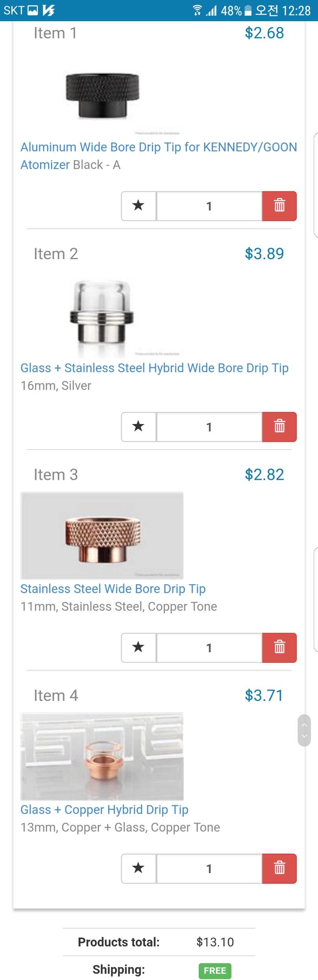318x980 pixels.
Task: Add Item 3 to favorites via star
Action: coord(139,647)
